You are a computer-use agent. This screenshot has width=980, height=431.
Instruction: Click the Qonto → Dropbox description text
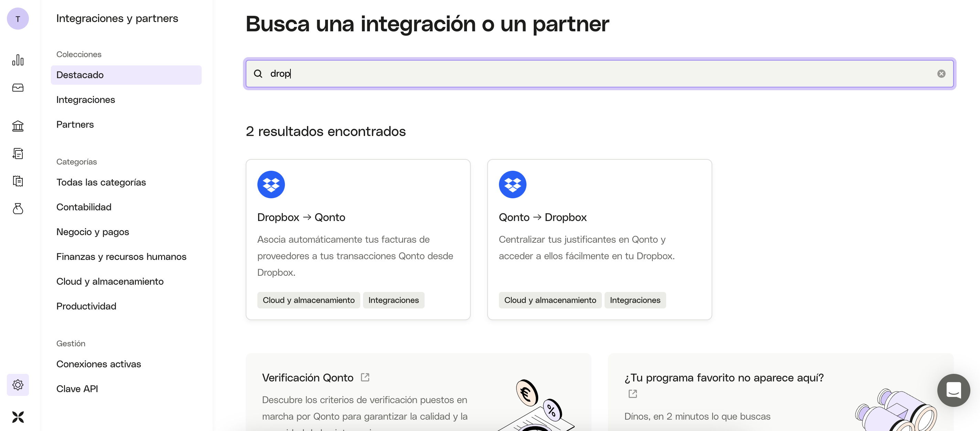point(587,248)
